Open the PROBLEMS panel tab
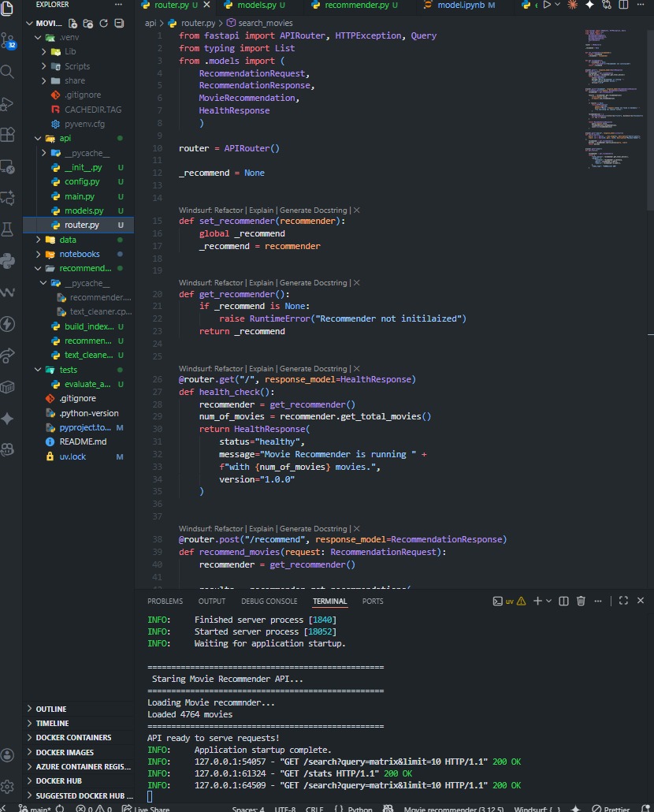Viewport: 654px width, 812px height. 165,602
